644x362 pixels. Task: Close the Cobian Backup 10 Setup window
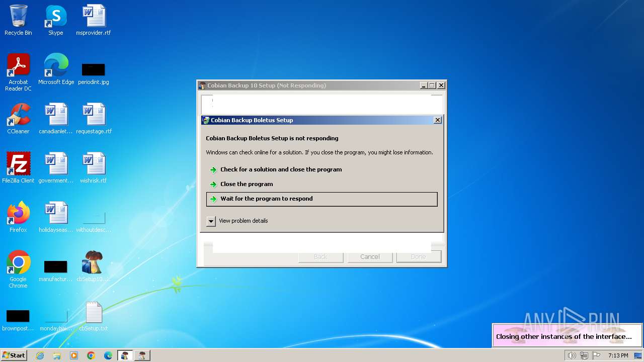pos(441,85)
